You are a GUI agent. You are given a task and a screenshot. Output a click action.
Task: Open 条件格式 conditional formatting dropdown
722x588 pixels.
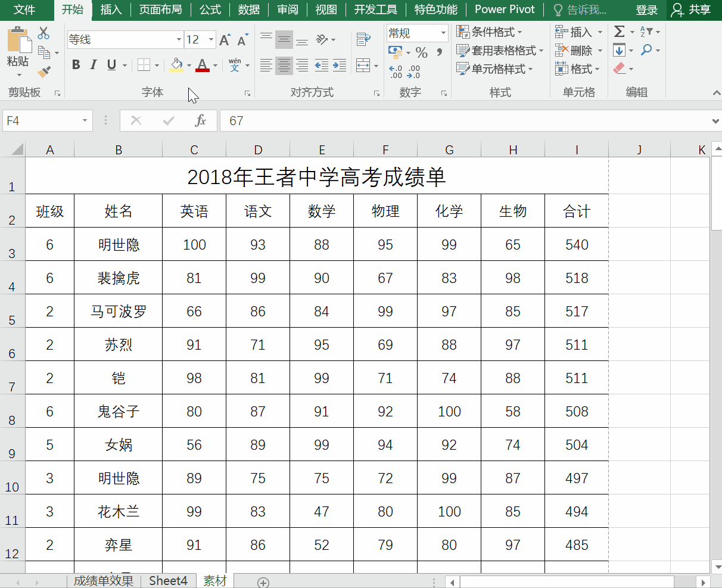point(489,32)
